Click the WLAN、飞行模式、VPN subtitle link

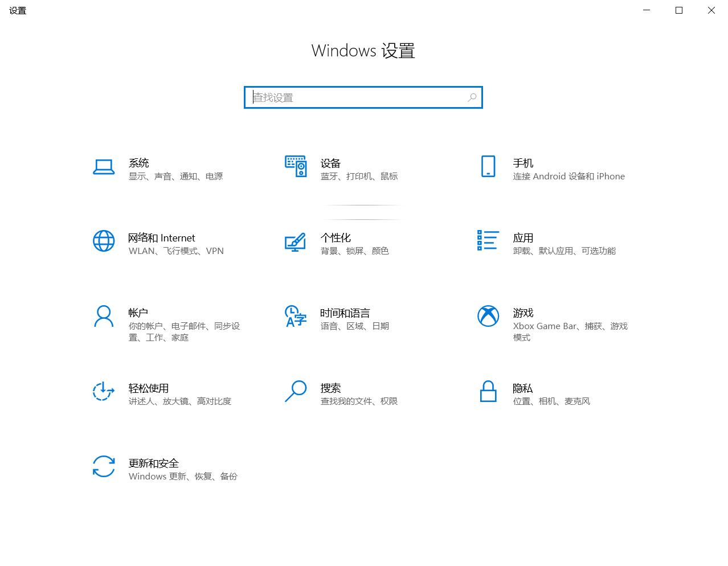coord(175,251)
